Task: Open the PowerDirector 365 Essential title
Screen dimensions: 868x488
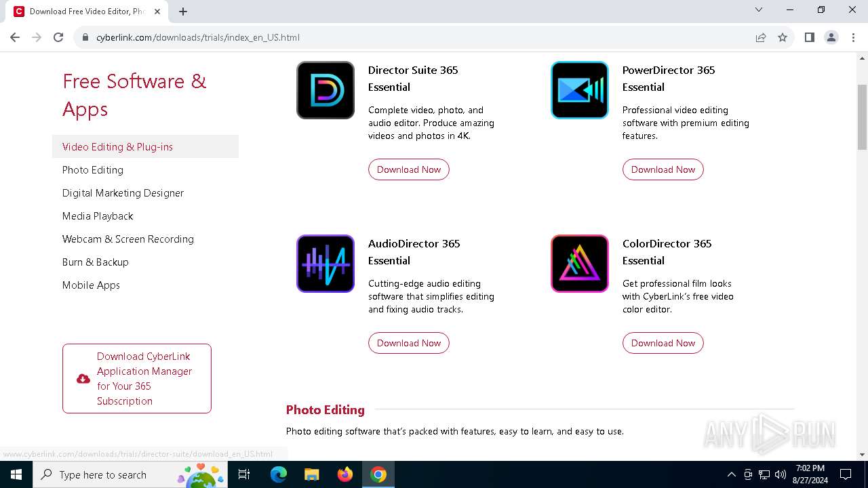Action: click(669, 79)
